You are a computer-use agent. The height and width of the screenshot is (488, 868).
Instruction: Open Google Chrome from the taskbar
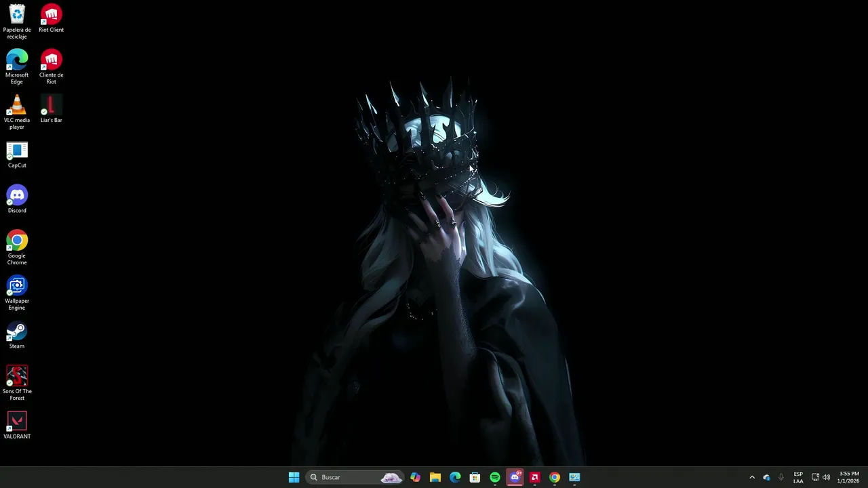pos(555,477)
